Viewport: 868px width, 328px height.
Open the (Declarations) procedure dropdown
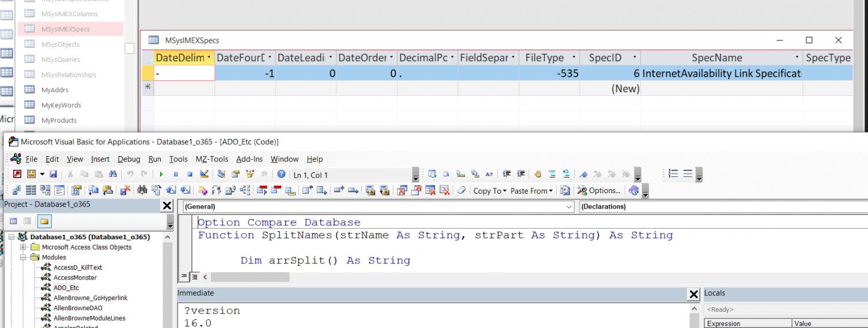tap(723, 206)
